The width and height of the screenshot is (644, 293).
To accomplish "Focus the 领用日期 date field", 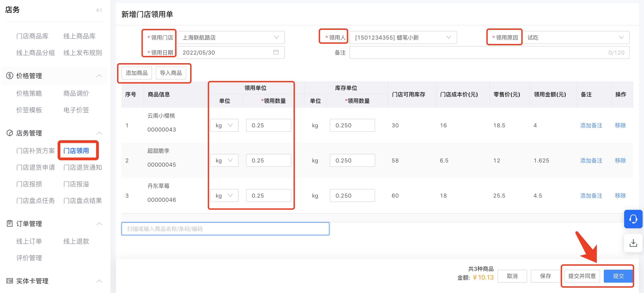I will [x=231, y=52].
